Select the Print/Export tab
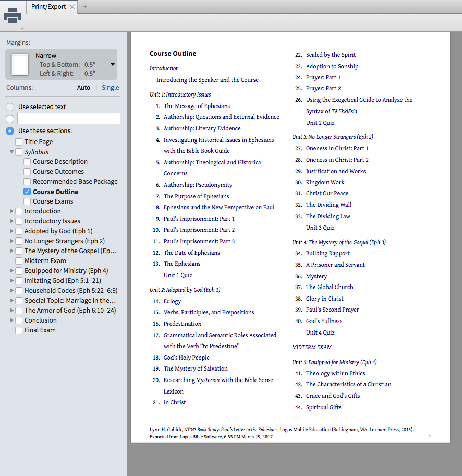Screen dimensions: 462x476 coord(48,7)
